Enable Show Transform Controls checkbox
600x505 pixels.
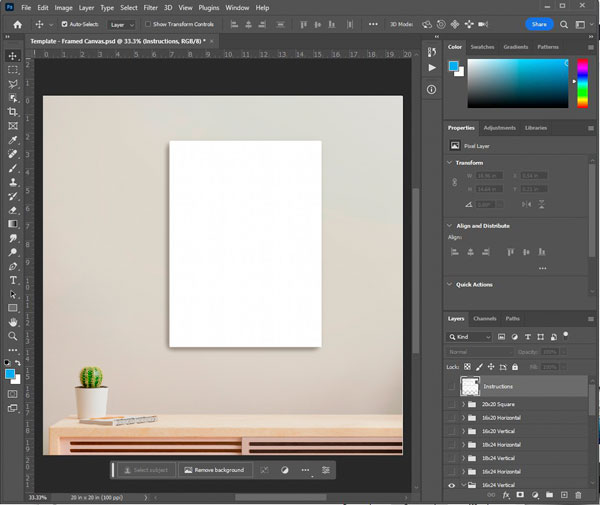(x=148, y=24)
